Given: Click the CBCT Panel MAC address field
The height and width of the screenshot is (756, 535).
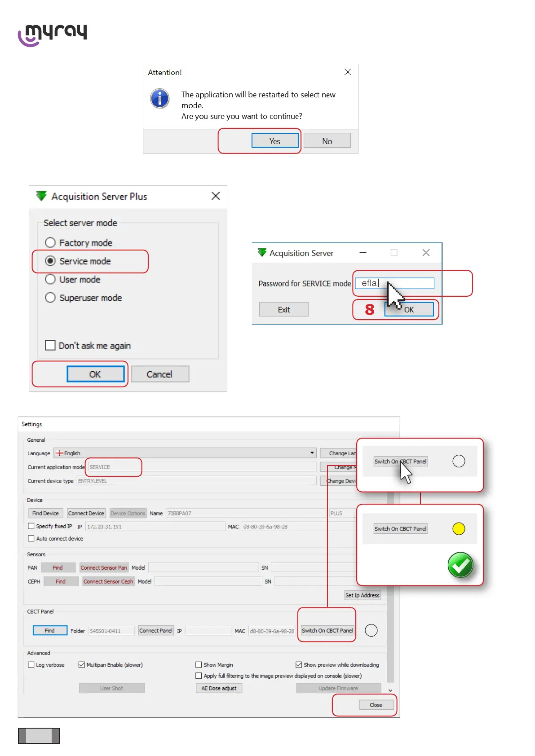Looking at the screenshot, I should [x=272, y=631].
